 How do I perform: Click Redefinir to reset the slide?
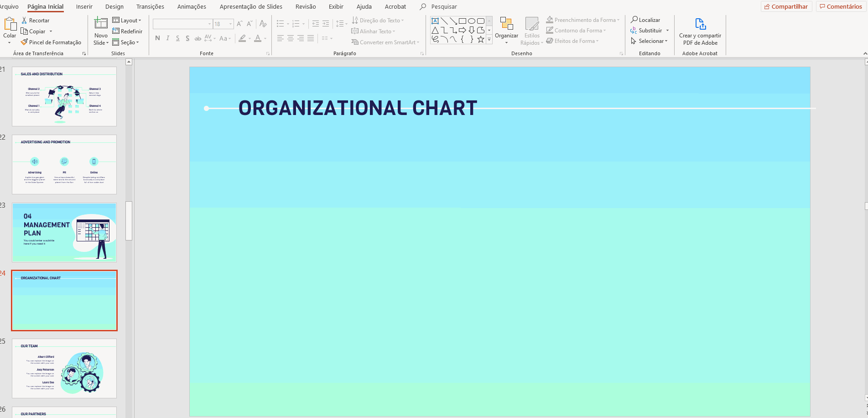[x=127, y=31]
